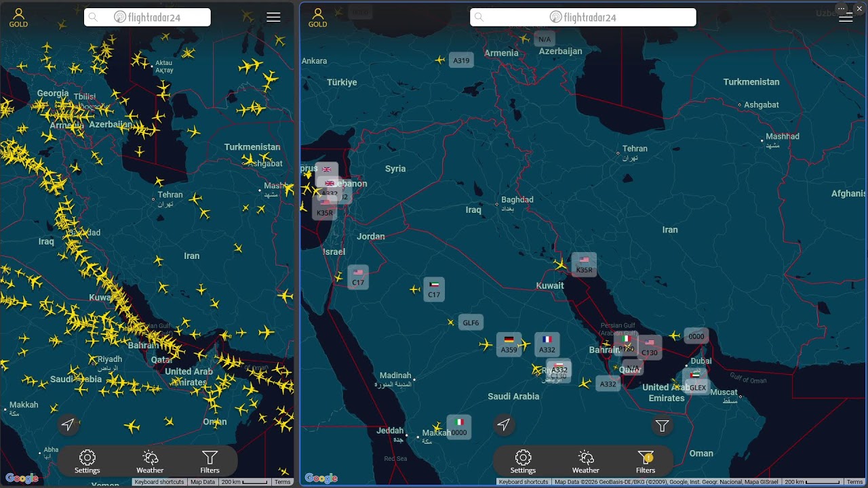Click Terms link in left window
The height and width of the screenshot is (488, 868).
tap(283, 482)
